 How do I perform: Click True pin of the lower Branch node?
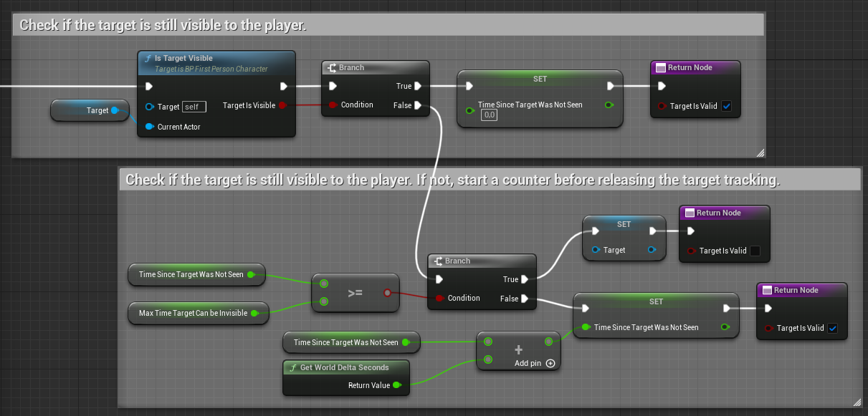point(525,279)
